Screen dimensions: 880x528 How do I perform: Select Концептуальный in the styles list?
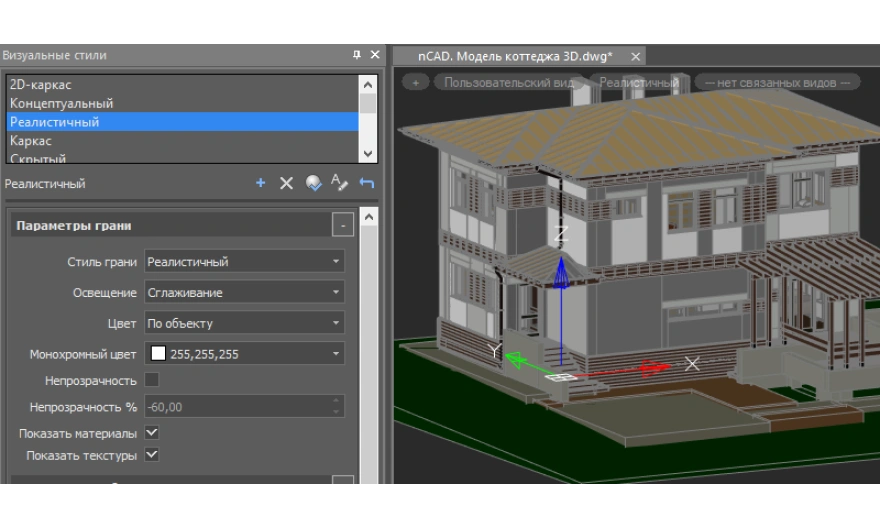click(62, 104)
